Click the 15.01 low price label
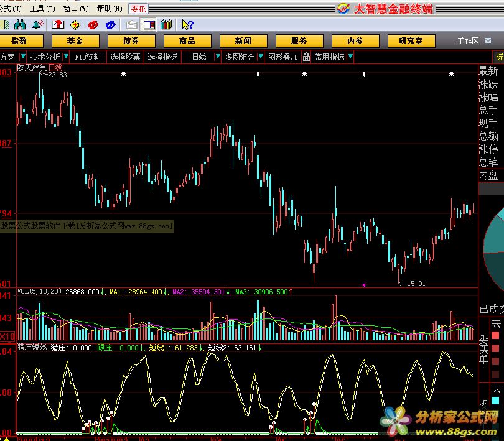The height and width of the screenshot is (441, 504). coord(416,284)
